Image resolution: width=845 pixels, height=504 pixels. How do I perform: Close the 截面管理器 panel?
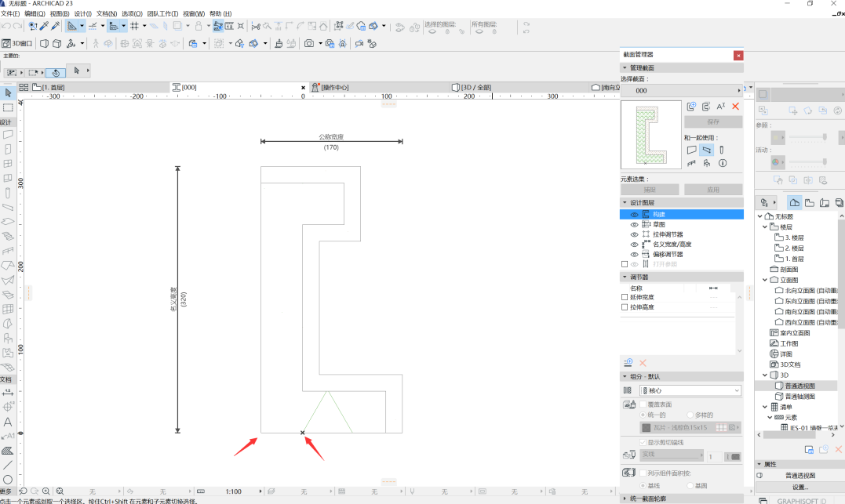pos(738,56)
